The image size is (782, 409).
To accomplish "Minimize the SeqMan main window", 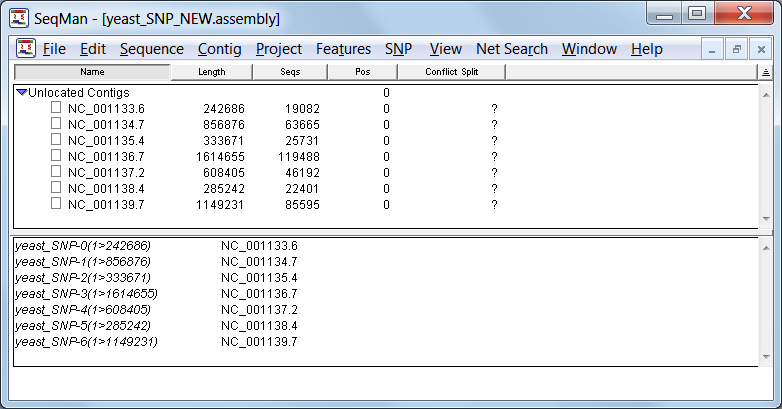I will [x=664, y=13].
